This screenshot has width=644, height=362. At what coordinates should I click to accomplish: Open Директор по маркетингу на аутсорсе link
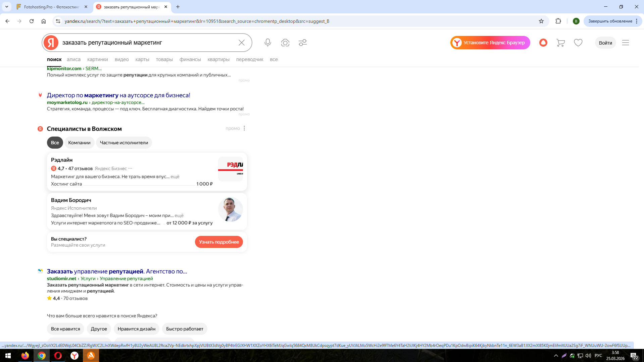(118, 95)
